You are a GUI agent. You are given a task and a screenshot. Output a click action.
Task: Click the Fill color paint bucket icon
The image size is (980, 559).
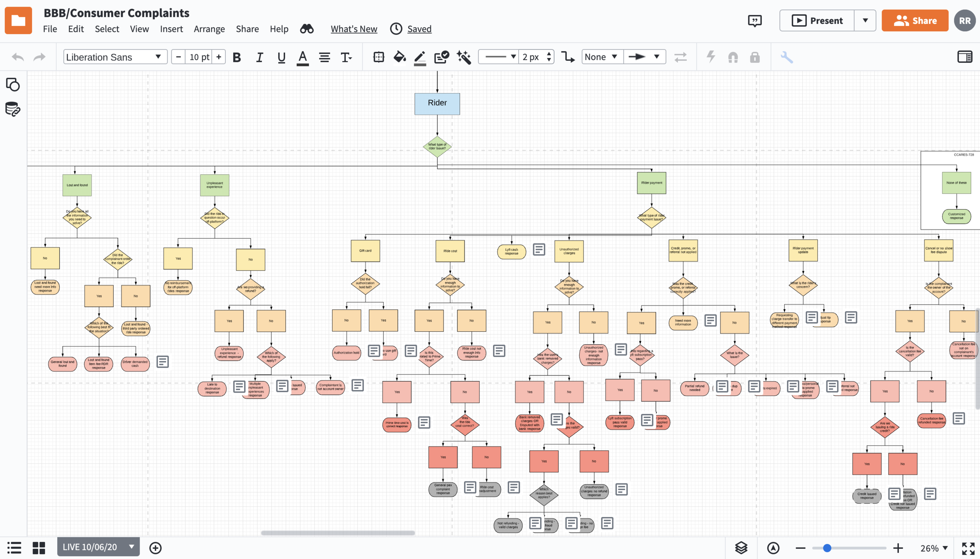(x=399, y=57)
